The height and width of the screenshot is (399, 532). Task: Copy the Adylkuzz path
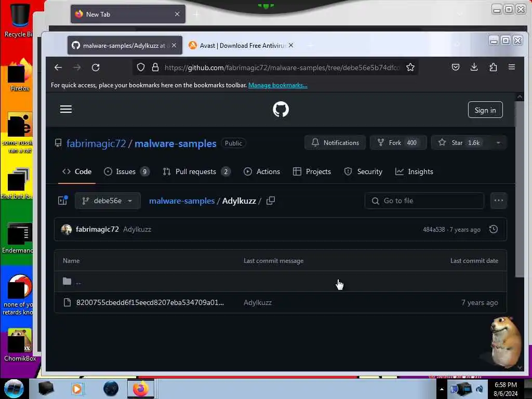[270, 201]
